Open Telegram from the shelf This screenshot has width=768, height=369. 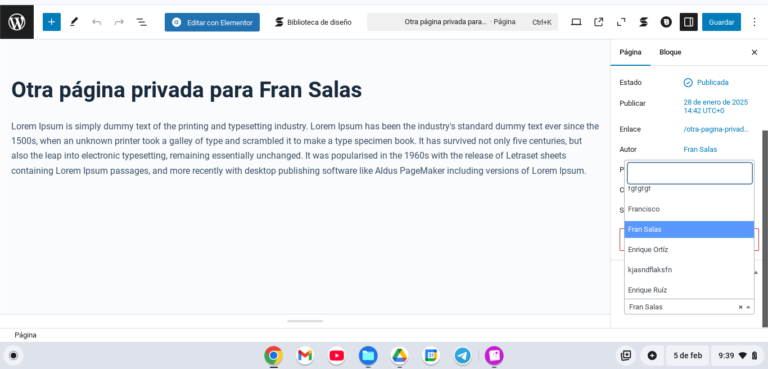(x=462, y=356)
